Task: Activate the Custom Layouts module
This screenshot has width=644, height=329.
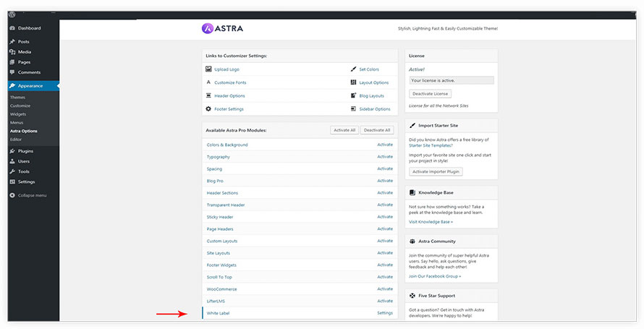Action: point(385,241)
